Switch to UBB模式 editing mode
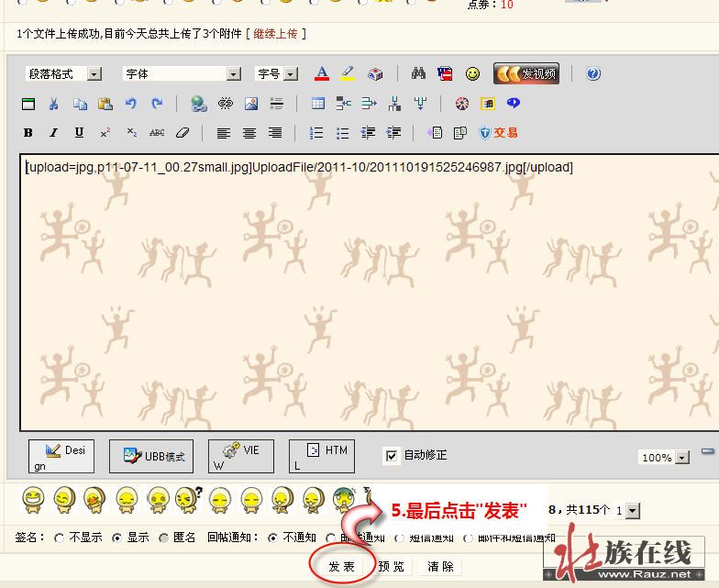Screen dimensions: 719x588 151,456
